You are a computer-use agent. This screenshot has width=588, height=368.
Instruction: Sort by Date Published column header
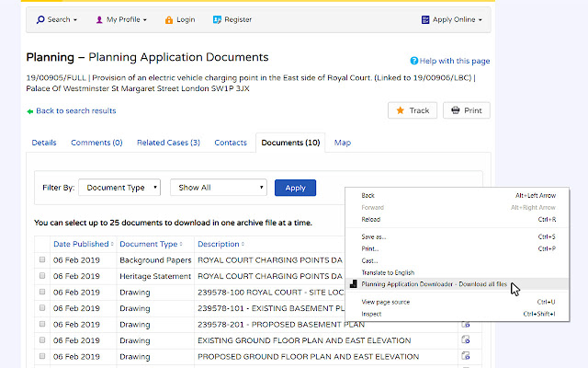point(83,245)
